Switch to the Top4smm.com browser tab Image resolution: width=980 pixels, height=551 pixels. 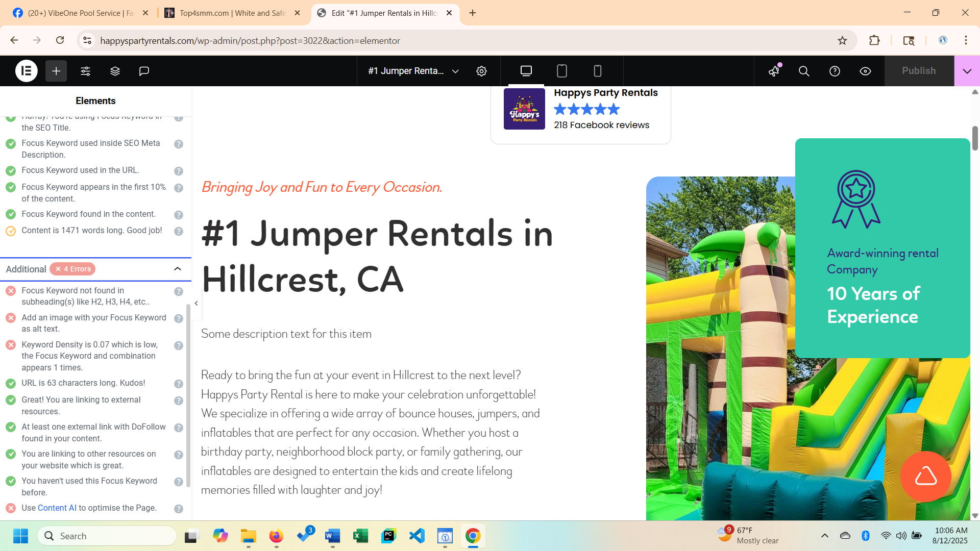point(232,13)
